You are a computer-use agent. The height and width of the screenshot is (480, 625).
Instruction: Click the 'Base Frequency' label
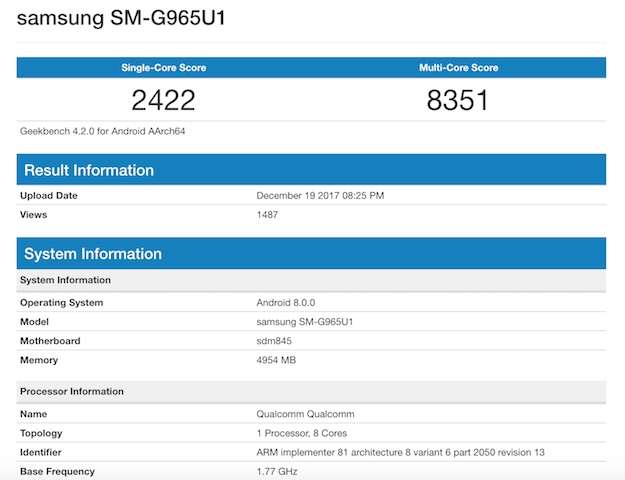tap(57, 472)
